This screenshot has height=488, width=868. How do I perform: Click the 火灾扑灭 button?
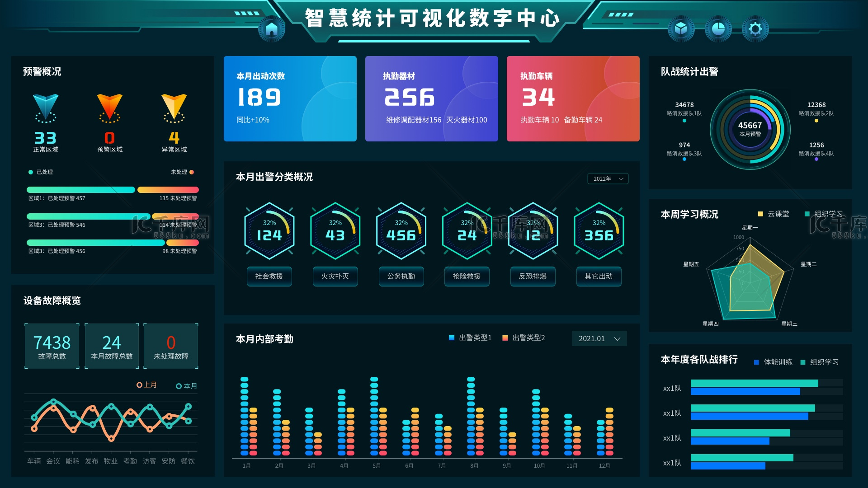click(x=335, y=276)
